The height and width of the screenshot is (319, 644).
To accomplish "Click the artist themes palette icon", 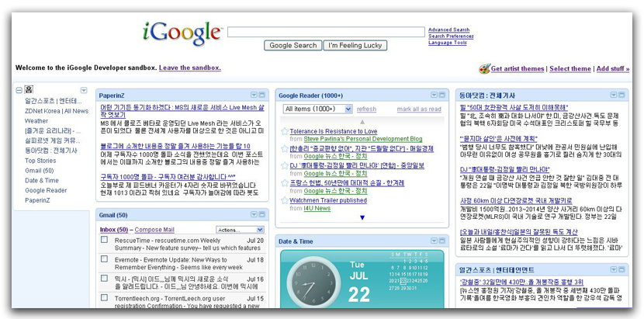I will click(484, 68).
